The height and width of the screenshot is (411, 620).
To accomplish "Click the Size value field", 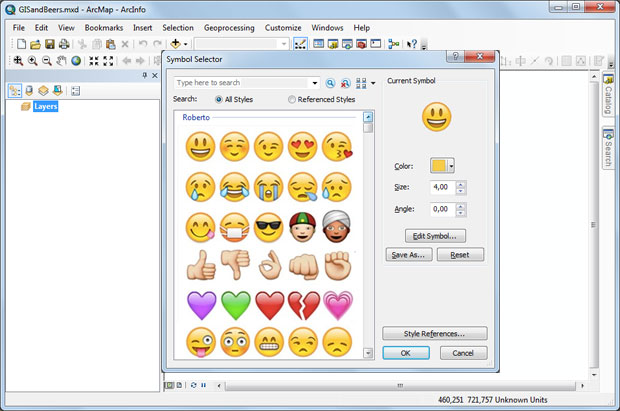I will pos(442,187).
